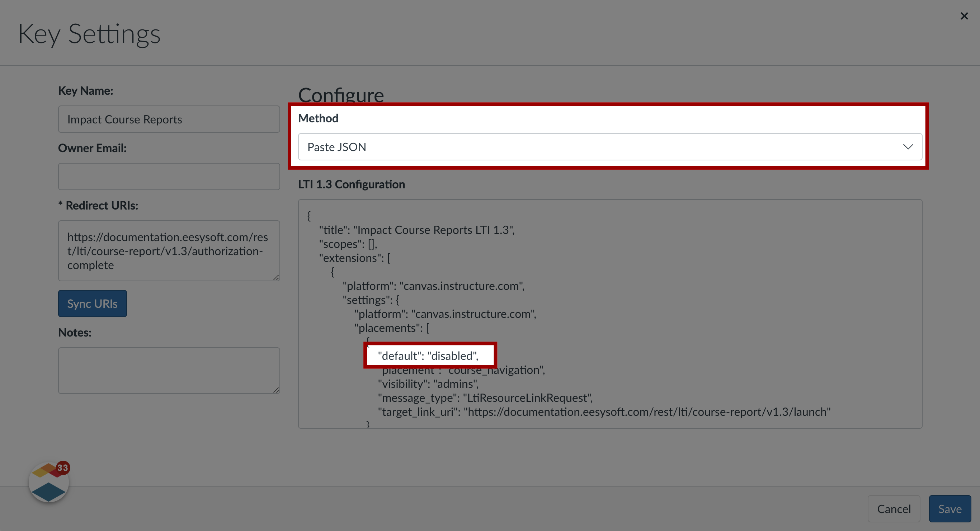The image size is (980, 531).
Task: Click the "default": "disabled" line
Action: [x=428, y=356]
